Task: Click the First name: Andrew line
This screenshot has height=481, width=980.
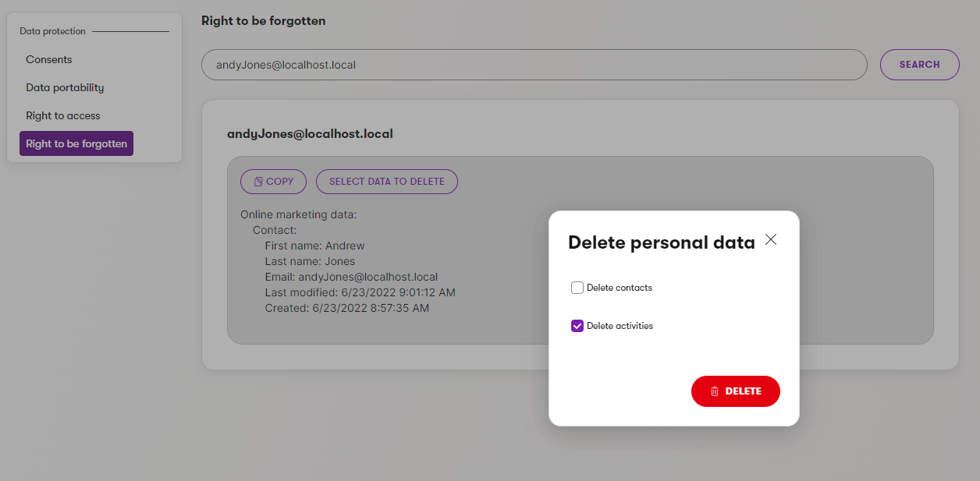Action: click(x=314, y=246)
